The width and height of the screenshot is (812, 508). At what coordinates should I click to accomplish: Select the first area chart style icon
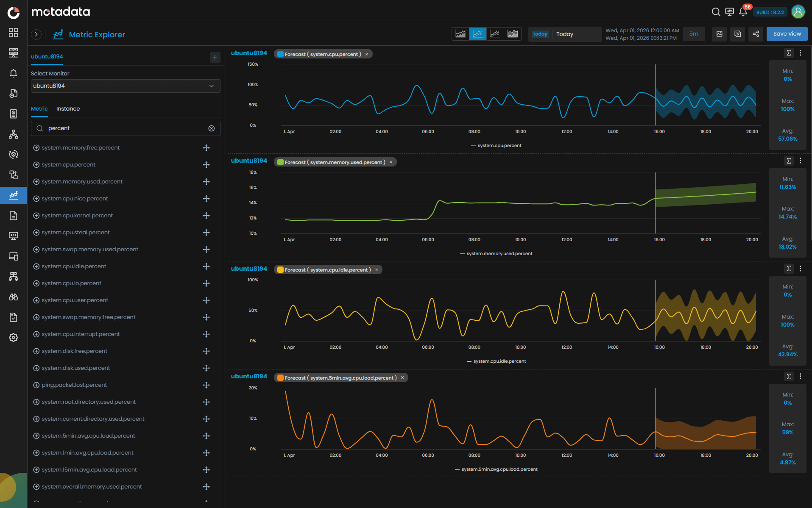pyautogui.click(x=460, y=34)
